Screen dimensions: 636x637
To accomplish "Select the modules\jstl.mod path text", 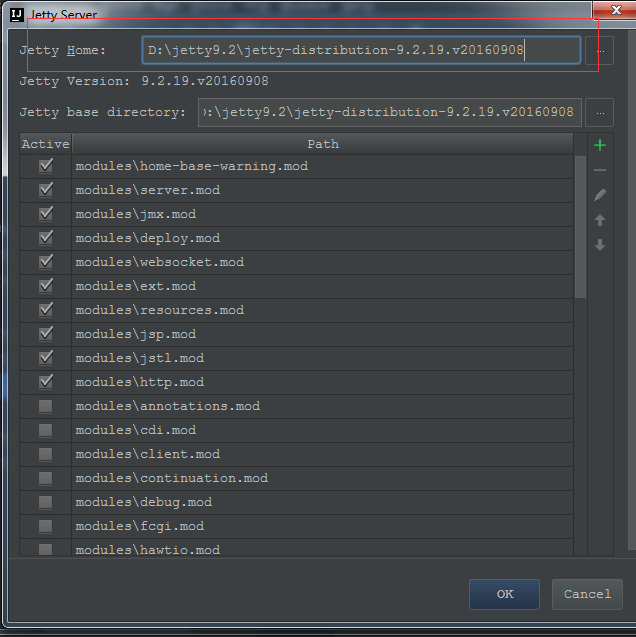I will (x=140, y=358).
